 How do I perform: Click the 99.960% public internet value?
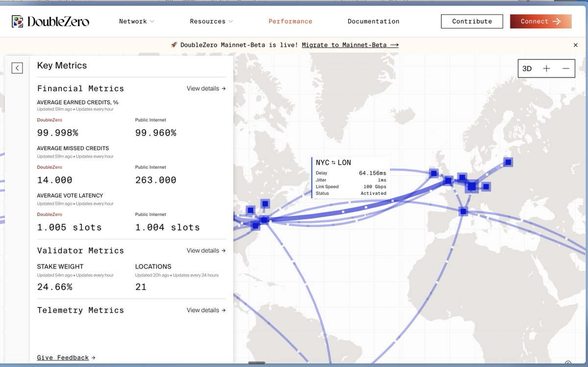[156, 133]
